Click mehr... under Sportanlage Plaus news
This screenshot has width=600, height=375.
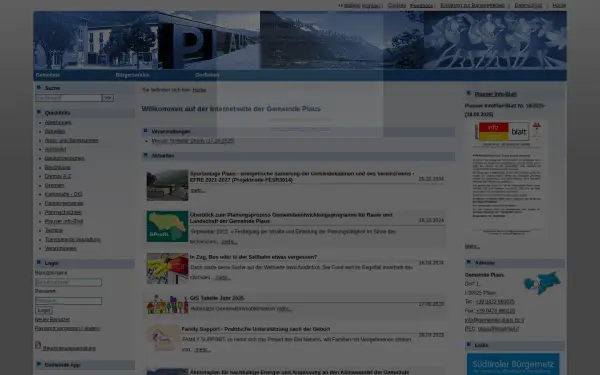[x=198, y=190]
